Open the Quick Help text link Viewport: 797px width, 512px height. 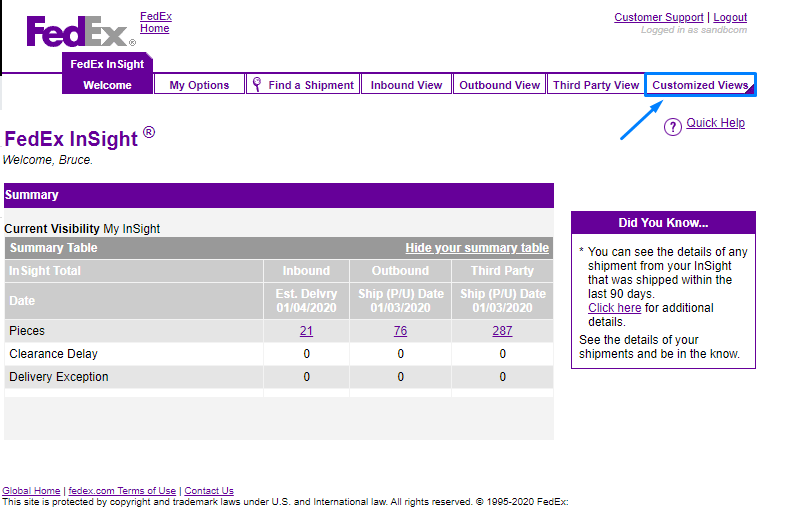(715, 123)
